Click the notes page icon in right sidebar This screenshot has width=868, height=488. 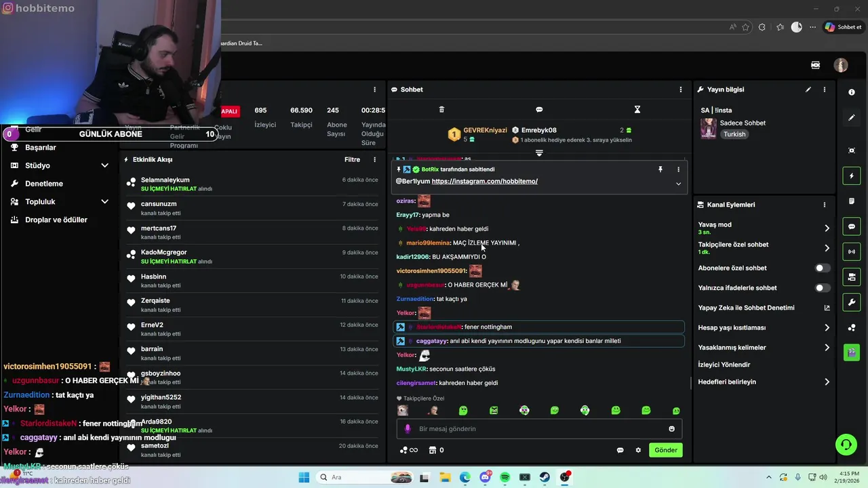(x=852, y=201)
